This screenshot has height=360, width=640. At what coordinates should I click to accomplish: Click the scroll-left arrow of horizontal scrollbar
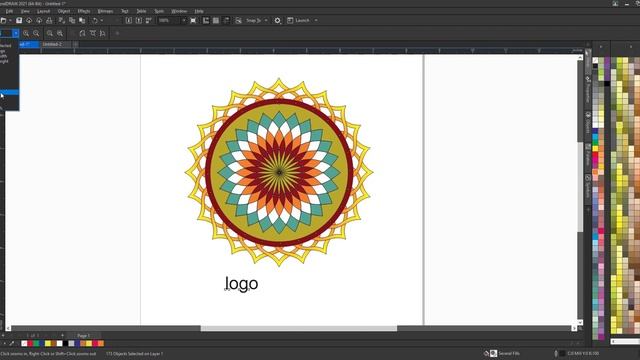(x=8, y=328)
